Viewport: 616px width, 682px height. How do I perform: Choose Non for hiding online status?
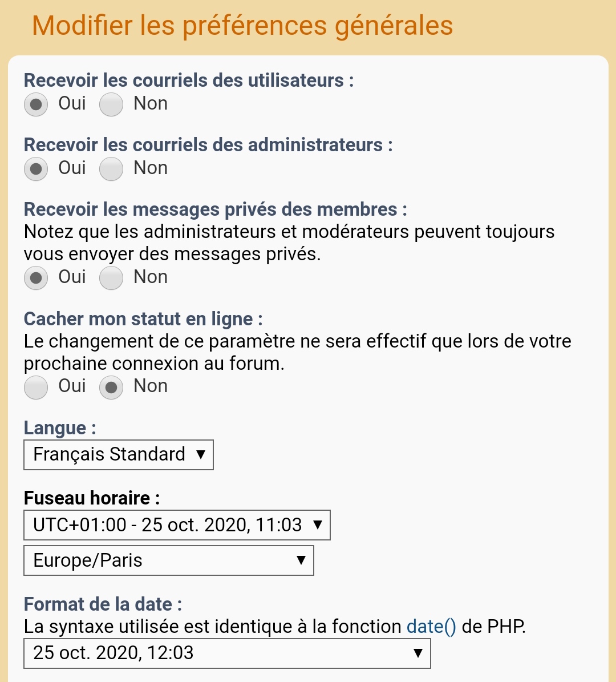[111, 387]
